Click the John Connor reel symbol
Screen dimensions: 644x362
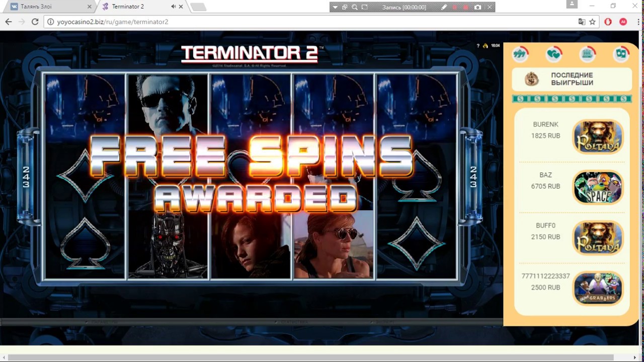(250, 244)
